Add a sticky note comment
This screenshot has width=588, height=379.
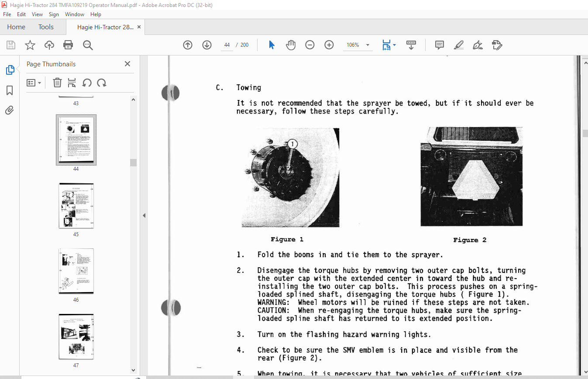pos(440,45)
